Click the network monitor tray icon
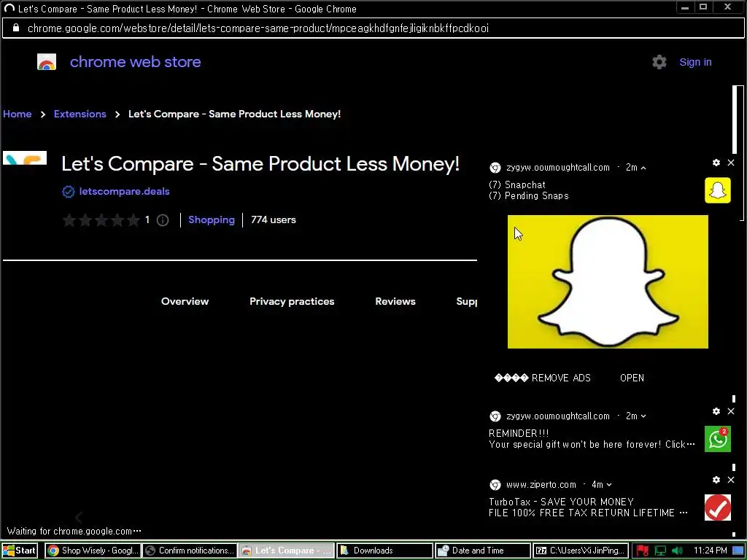Viewport: 747px width, 560px height. click(660, 551)
